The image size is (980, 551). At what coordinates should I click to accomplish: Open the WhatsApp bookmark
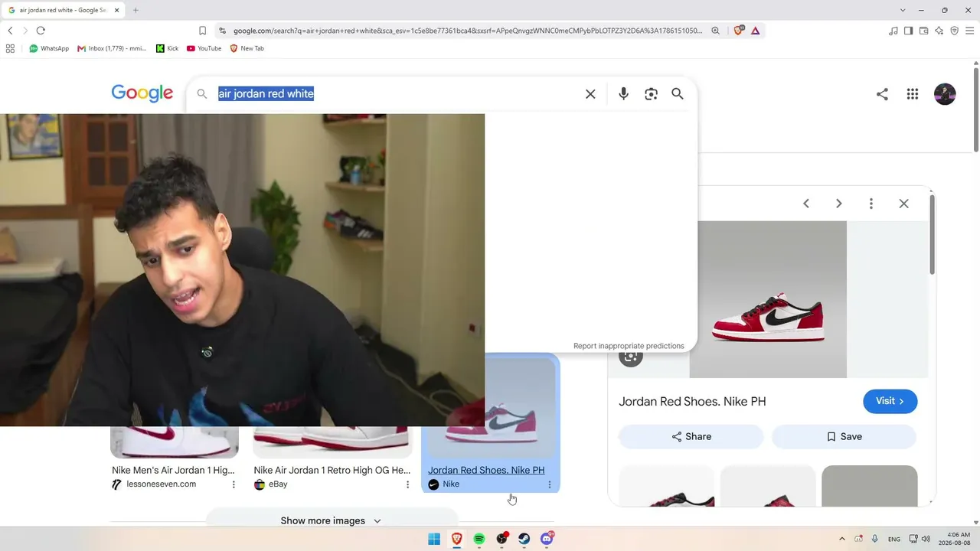(x=49, y=48)
